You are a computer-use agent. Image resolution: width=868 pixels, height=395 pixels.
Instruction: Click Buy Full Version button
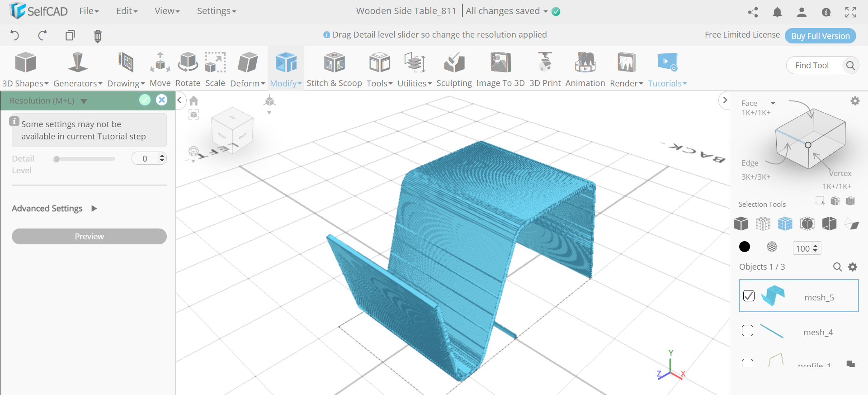pyautogui.click(x=820, y=36)
